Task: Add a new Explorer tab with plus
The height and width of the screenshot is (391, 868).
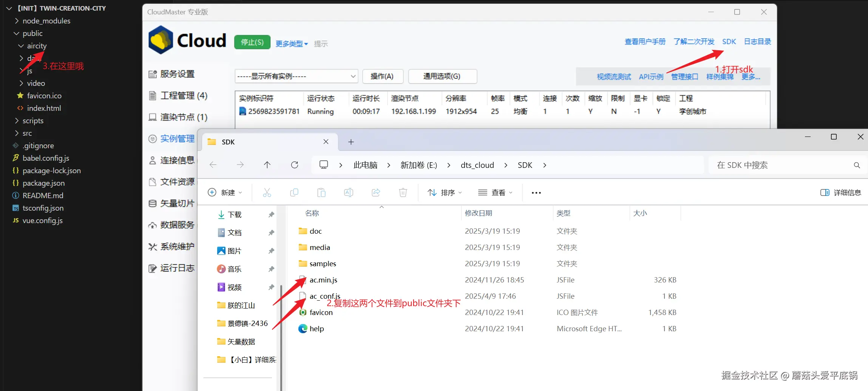Action: (351, 142)
